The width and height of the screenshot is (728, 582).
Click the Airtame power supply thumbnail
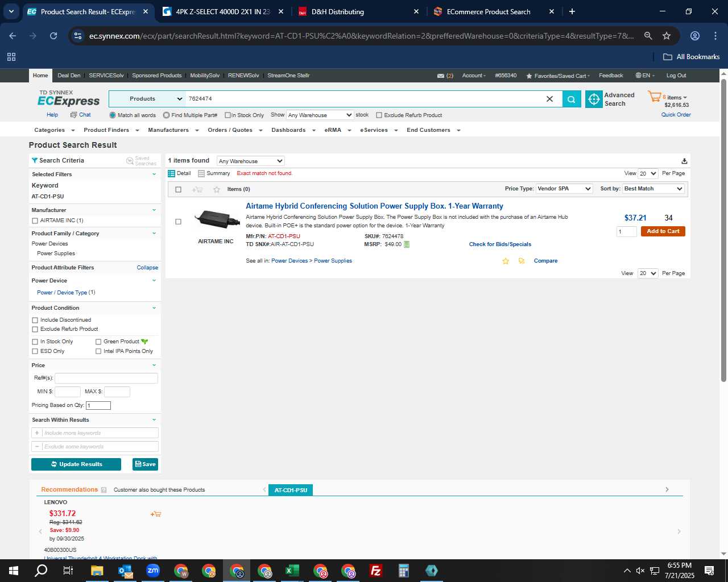[216, 219]
